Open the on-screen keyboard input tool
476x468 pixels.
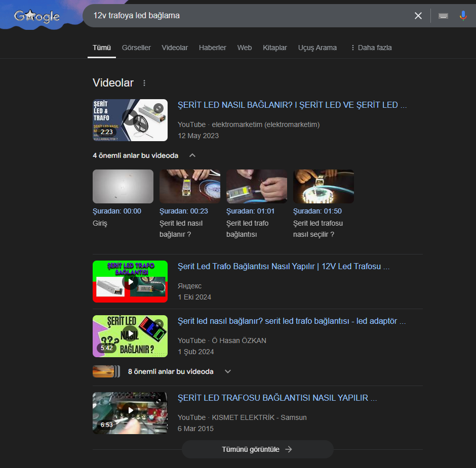coord(443,16)
